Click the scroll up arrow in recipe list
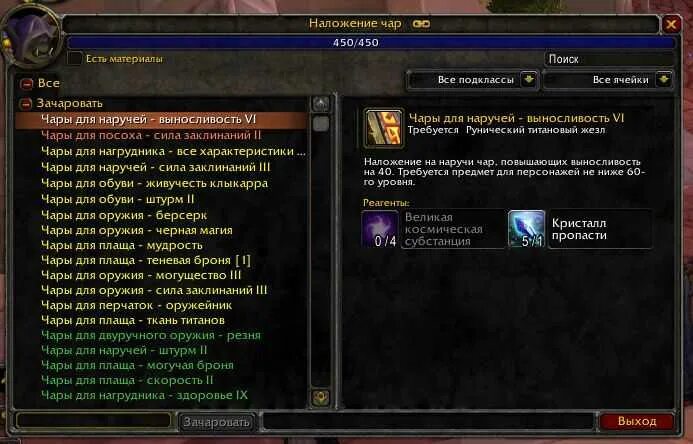Image resolution: width=693 pixels, height=444 pixels. tap(321, 104)
